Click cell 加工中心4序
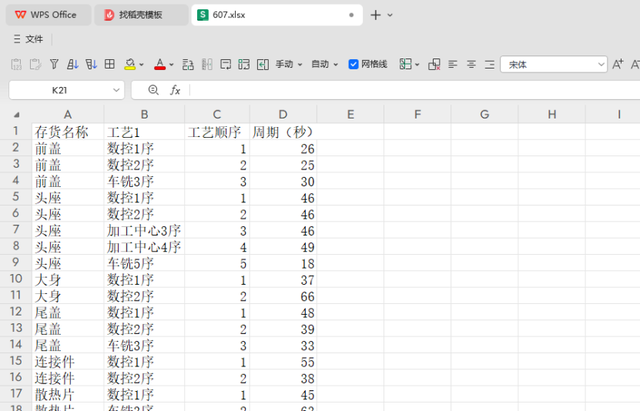This screenshot has height=411, width=640. pyautogui.click(x=144, y=247)
